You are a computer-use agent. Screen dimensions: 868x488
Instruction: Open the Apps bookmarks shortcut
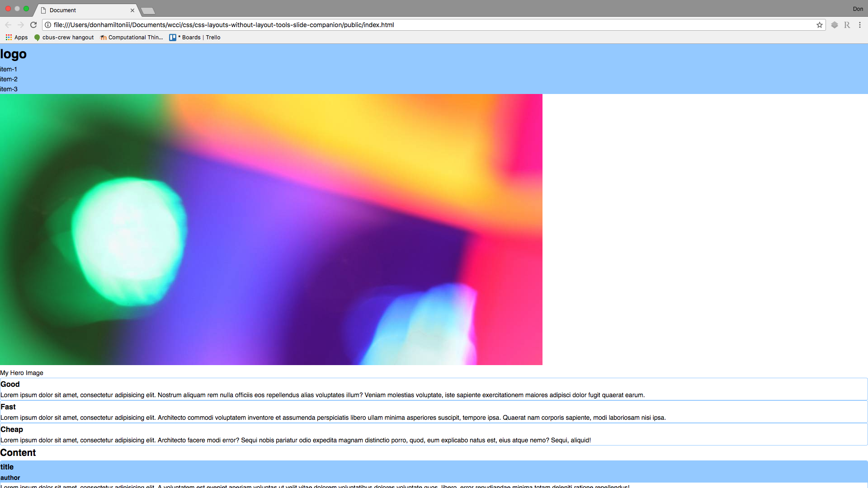[17, 38]
